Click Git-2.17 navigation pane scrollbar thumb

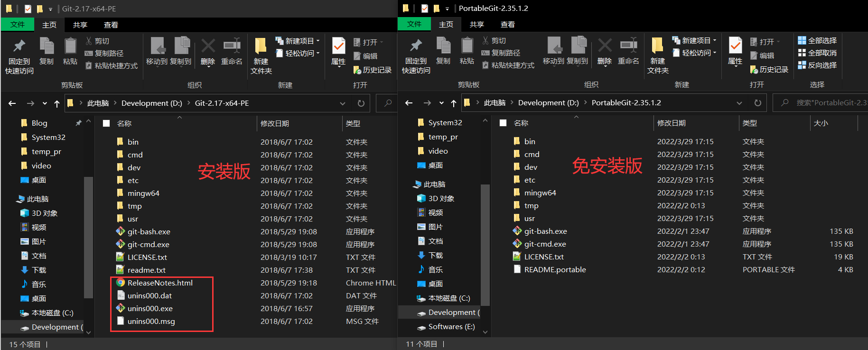tap(88, 237)
